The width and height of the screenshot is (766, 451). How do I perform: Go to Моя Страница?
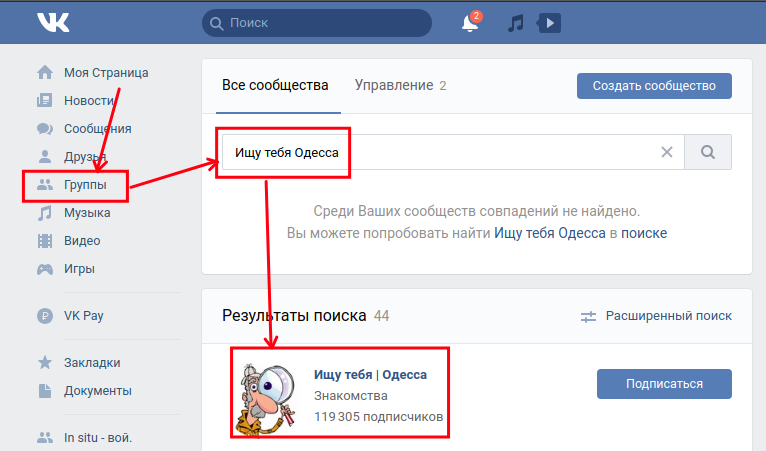(x=105, y=72)
